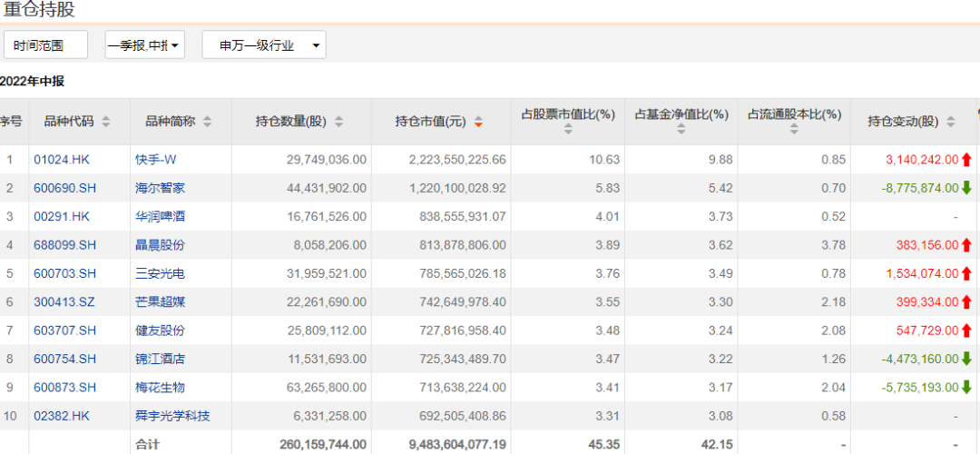Click red up arrow in 晶晨股份 row

click(967, 244)
